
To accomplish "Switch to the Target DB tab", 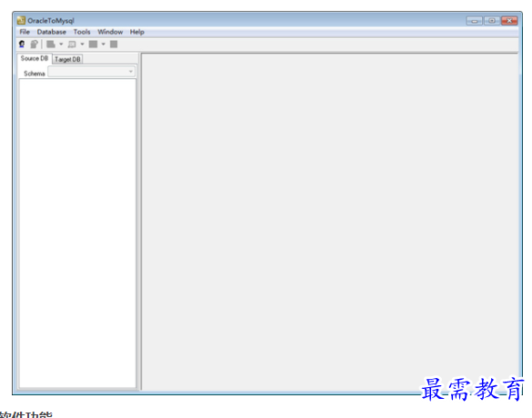I will point(67,59).
